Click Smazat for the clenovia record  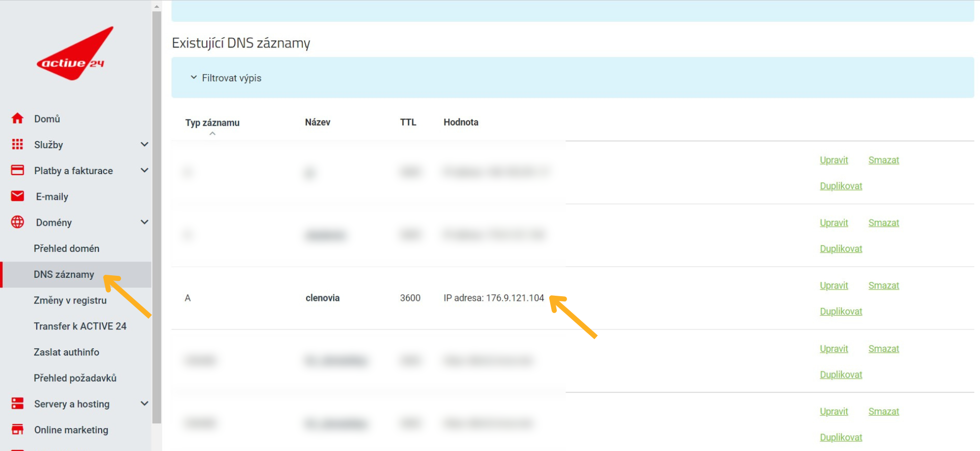point(884,286)
